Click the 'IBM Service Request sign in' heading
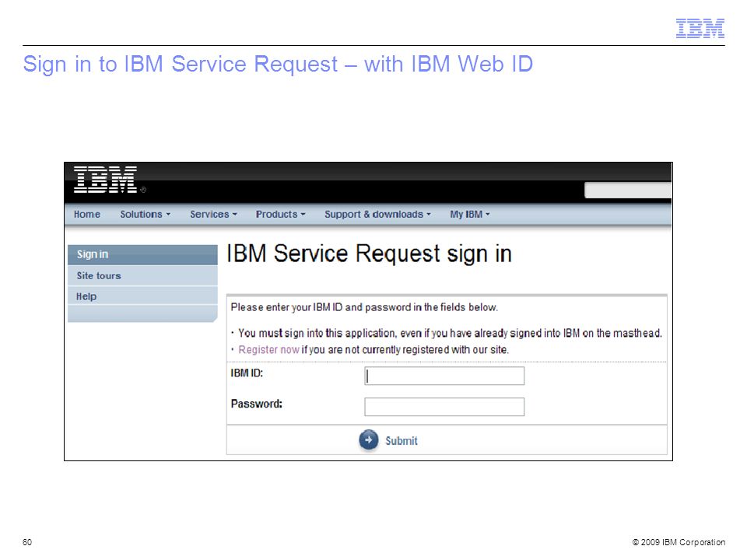Viewport: 747px width, 560px height. click(369, 254)
